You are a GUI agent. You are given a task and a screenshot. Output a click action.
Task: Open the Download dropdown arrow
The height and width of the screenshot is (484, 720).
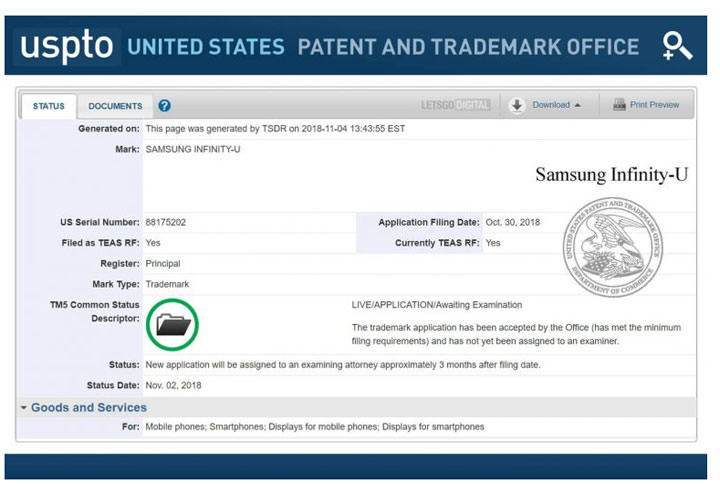tap(577, 105)
